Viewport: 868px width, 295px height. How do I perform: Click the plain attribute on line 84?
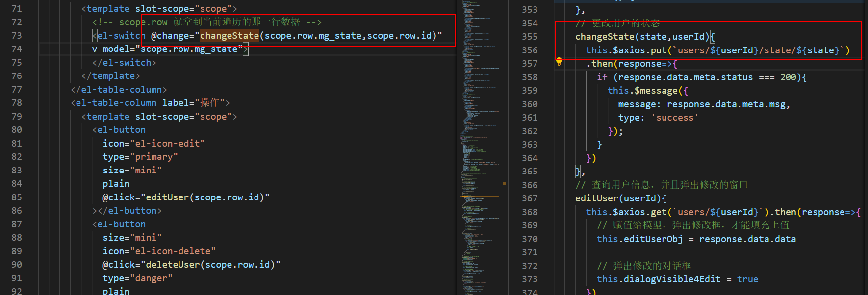[x=116, y=184]
